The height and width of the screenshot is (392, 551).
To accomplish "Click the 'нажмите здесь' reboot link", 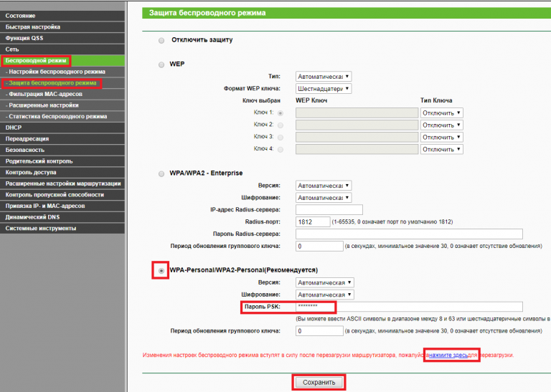I will (448, 355).
